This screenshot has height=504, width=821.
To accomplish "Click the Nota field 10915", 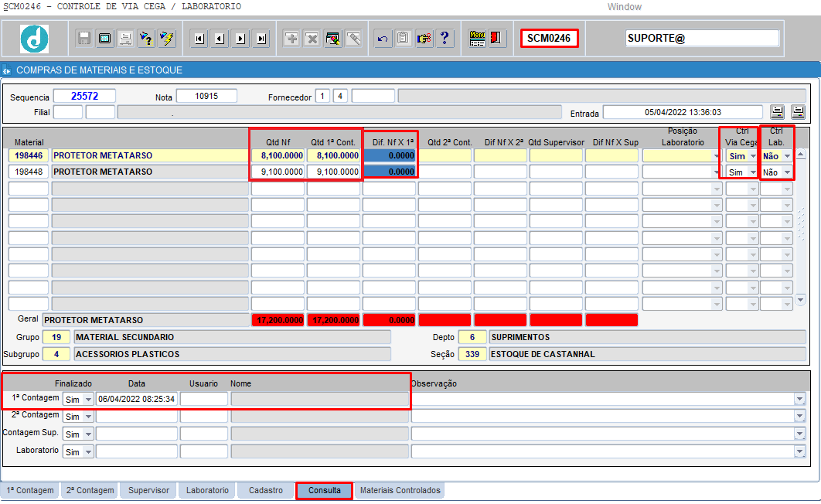I will [206, 97].
